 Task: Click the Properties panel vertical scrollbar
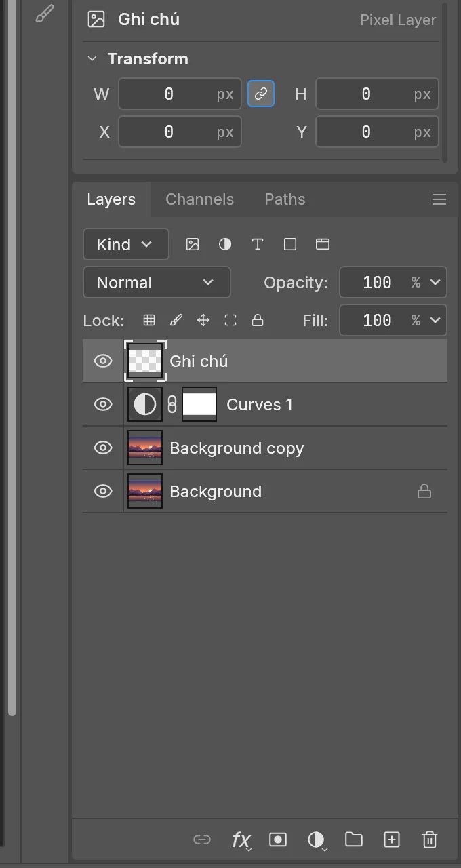click(x=444, y=81)
